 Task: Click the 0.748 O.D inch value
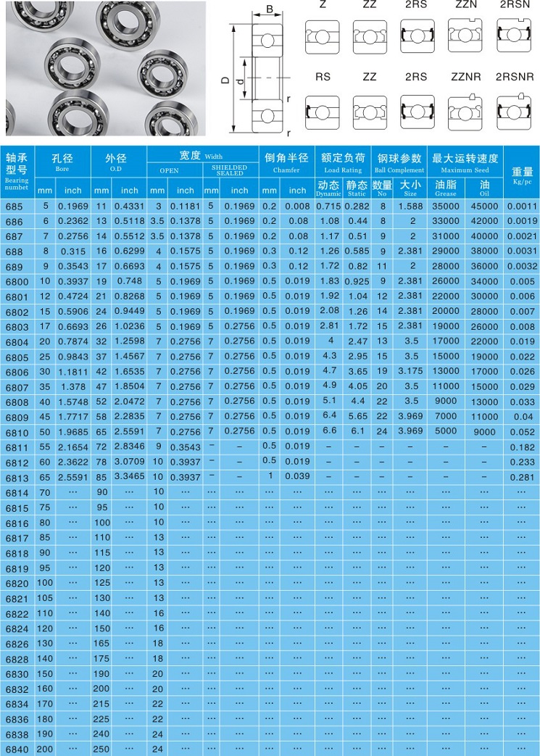129,281
